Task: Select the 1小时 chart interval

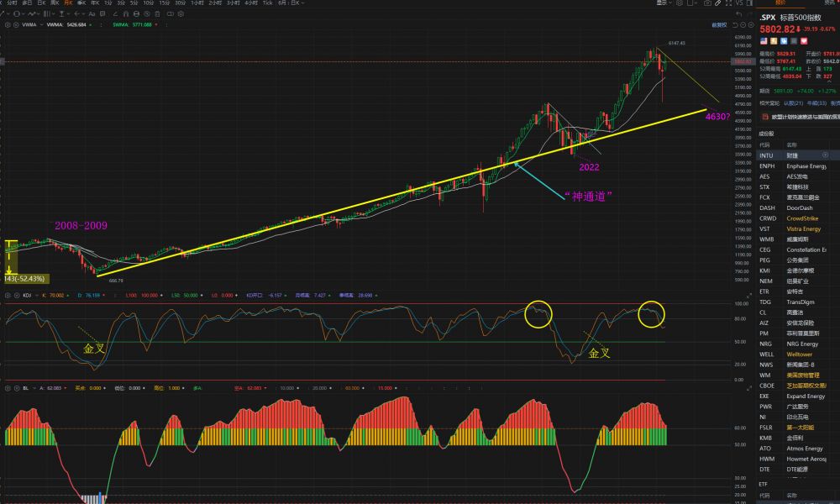Action: coord(197,3)
